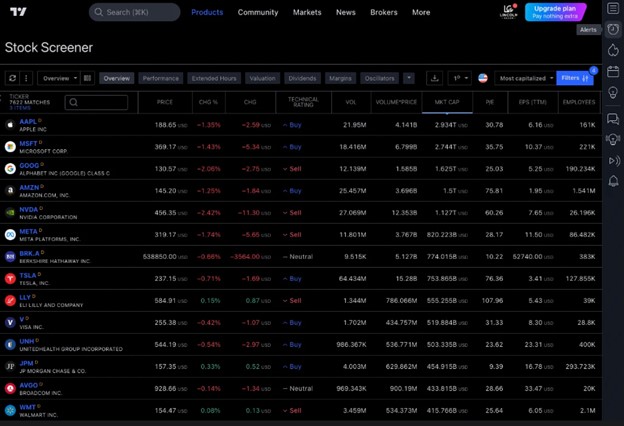Sort by the PRICE column header
This screenshot has height=426, width=624.
click(x=165, y=102)
